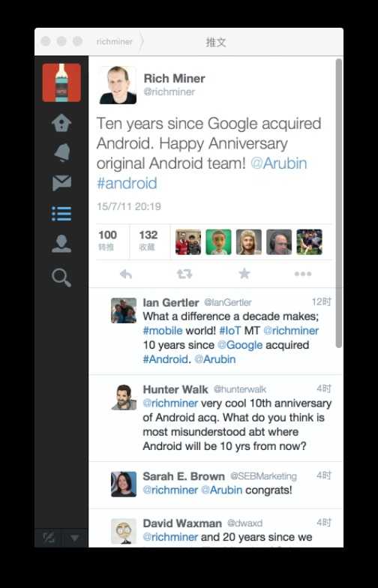
Task: Retweet Rich Miner's tweet
Action: pos(184,274)
